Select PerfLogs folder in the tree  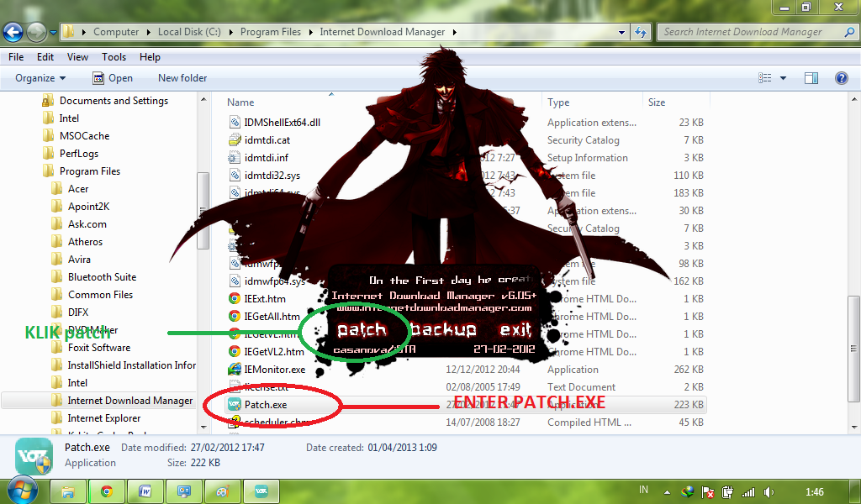click(78, 154)
